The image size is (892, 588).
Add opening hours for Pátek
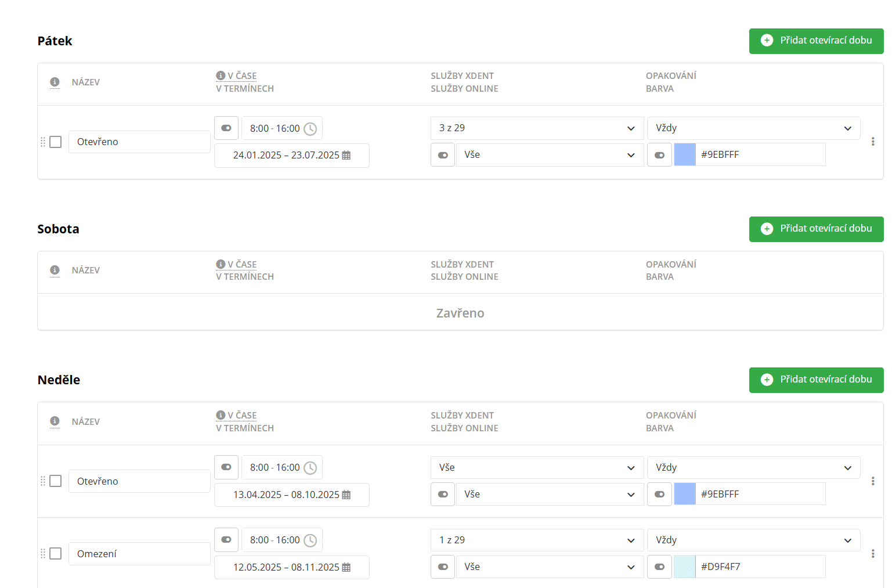[816, 41]
